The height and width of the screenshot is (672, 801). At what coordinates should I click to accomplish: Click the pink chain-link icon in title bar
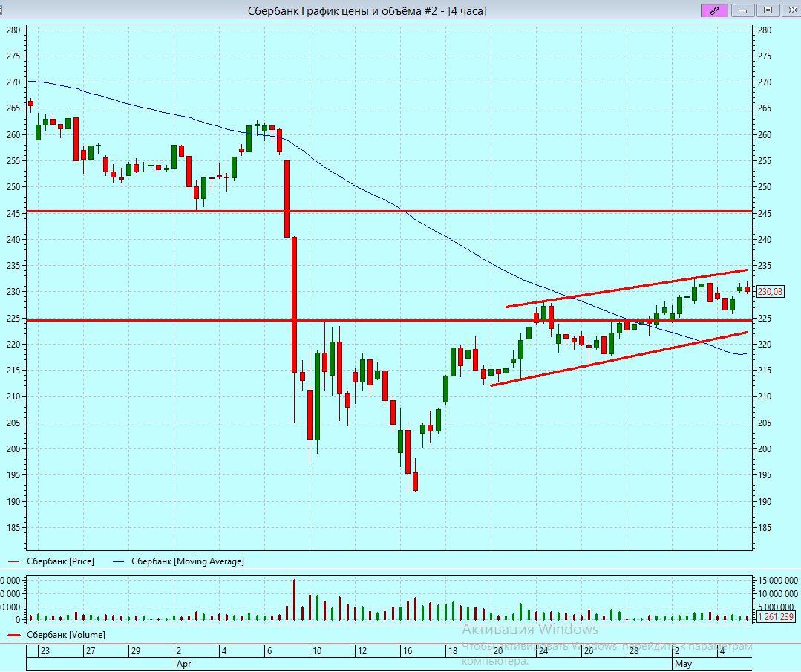point(714,10)
